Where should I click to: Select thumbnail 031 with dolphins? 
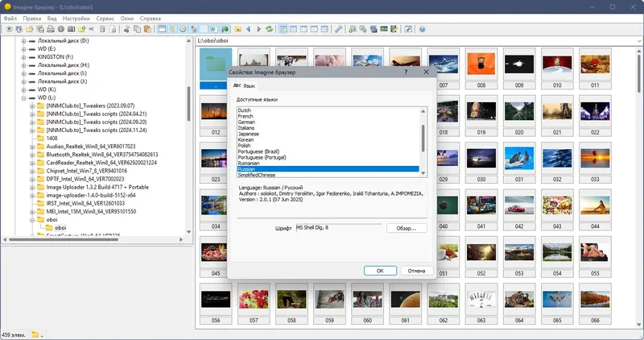(x=519, y=159)
